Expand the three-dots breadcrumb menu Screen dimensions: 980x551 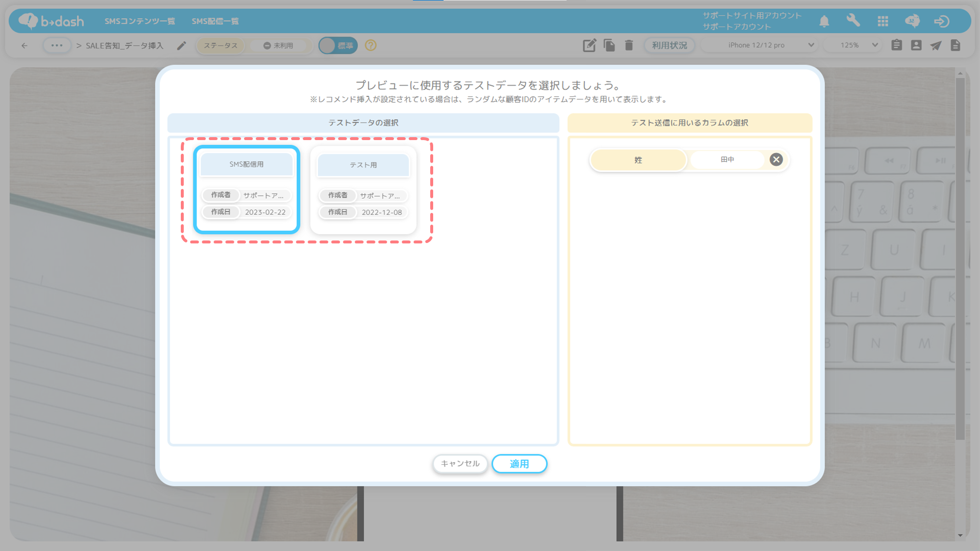[57, 46]
